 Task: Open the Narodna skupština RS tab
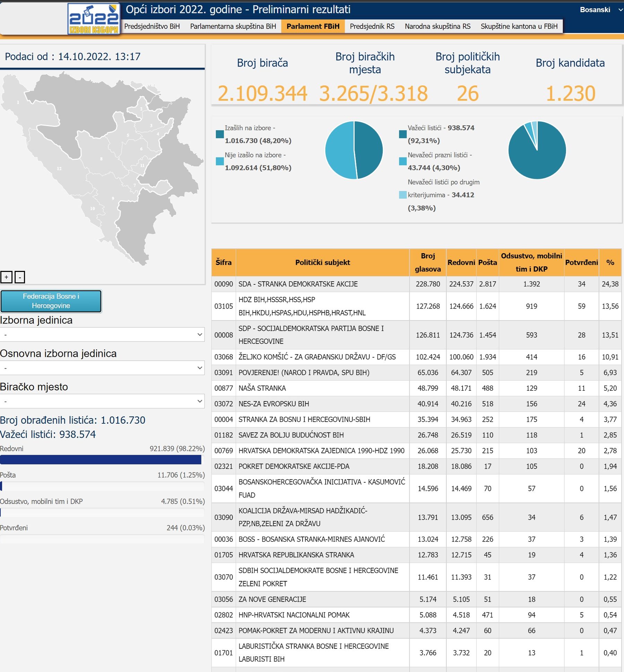tap(437, 26)
